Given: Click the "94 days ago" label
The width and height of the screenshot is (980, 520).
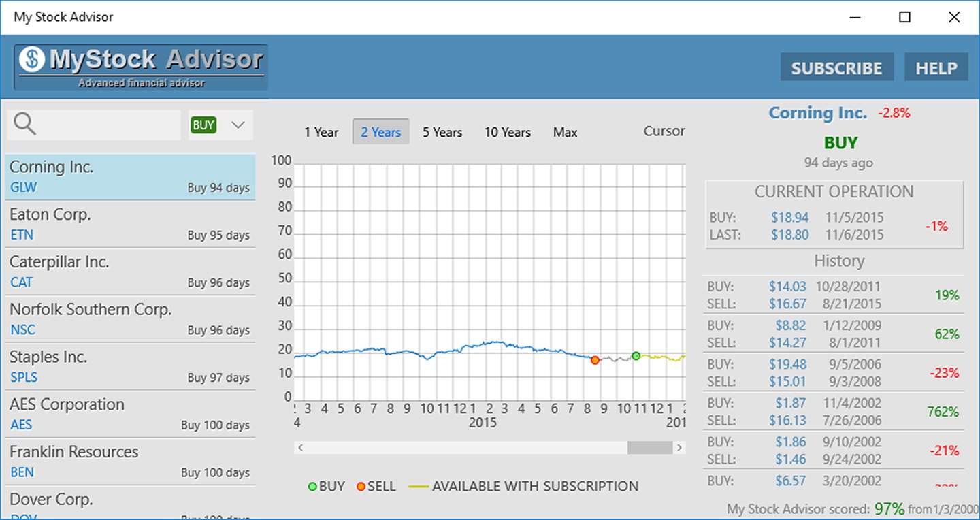Looking at the screenshot, I should tap(838, 163).
